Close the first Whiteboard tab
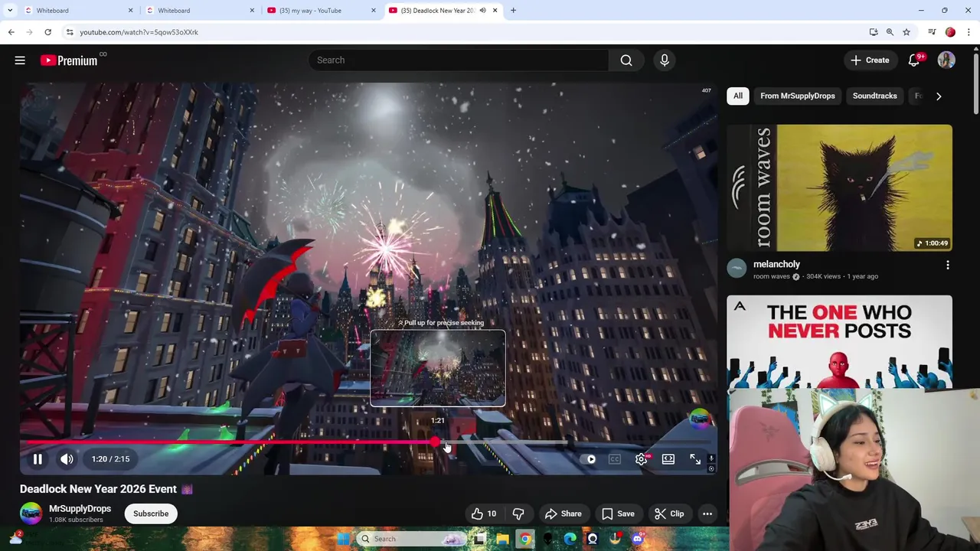 (130, 10)
